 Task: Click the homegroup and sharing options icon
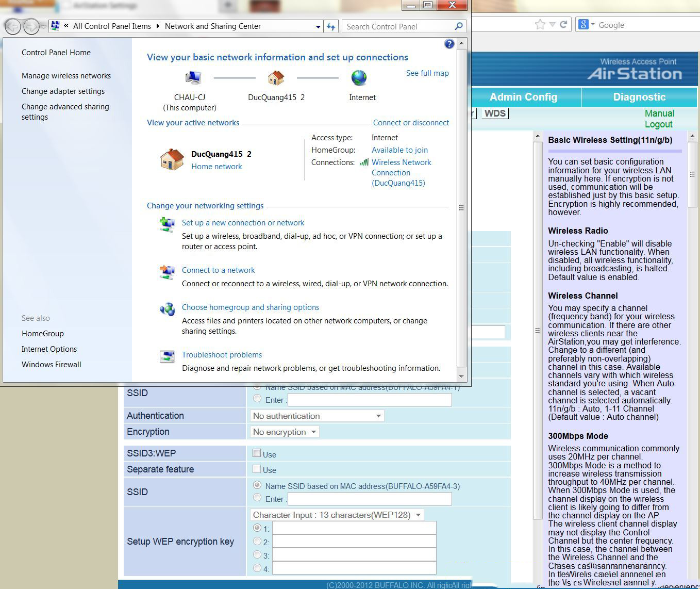(x=167, y=309)
